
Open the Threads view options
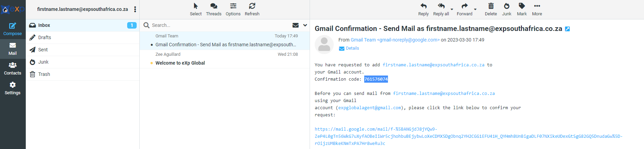tap(214, 9)
